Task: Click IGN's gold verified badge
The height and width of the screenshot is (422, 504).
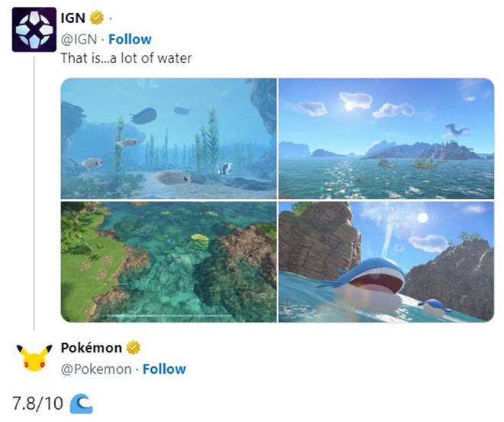Action: (97, 18)
